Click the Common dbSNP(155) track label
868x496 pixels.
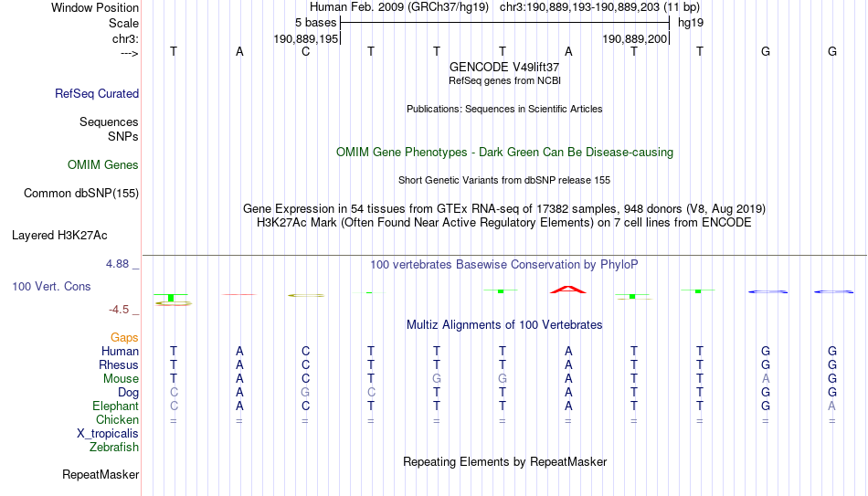pyautogui.click(x=80, y=194)
